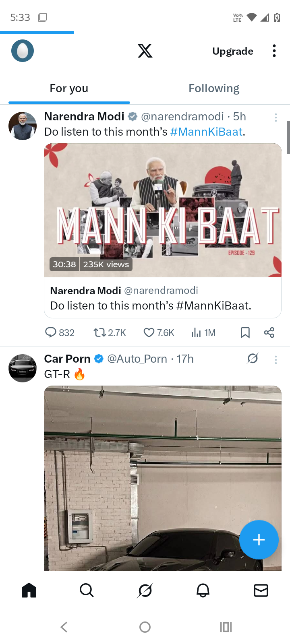Tap the X logo at top
This screenshot has height=644, width=290.
[x=145, y=51]
